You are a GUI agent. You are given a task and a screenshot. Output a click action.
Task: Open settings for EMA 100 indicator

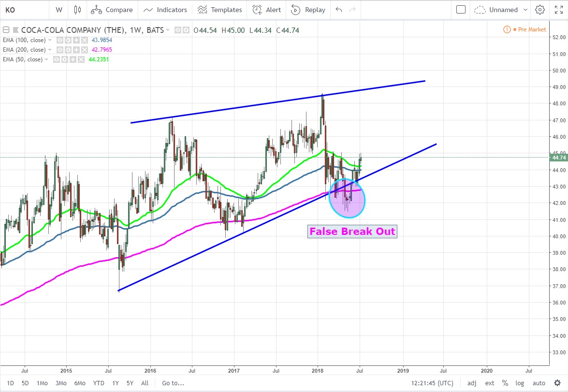(68, 40)
